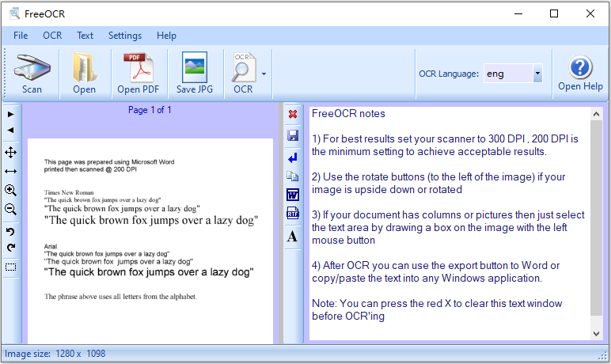Rotate the image clockwise
Screen dimensions: 611x364
click(11, 248)
